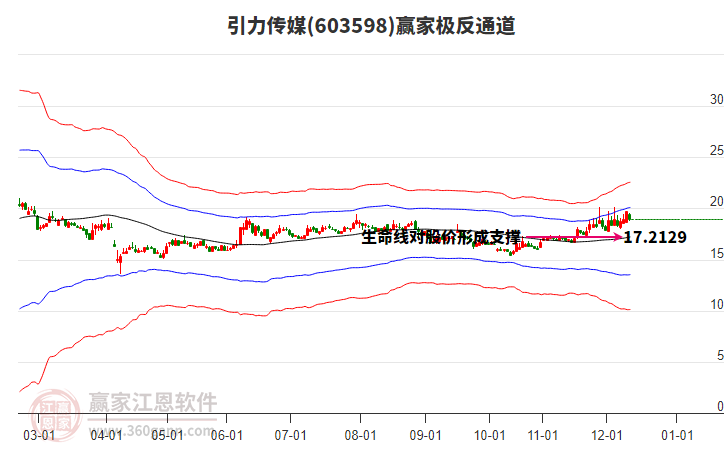The height and width of the screenshot is (450, 726).
Task: Click the 25 price axis label
Action: click(x=716, y=150)
